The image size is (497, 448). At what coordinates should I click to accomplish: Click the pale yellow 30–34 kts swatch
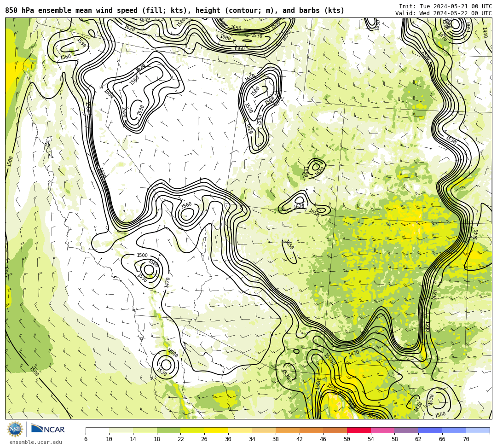240,430
